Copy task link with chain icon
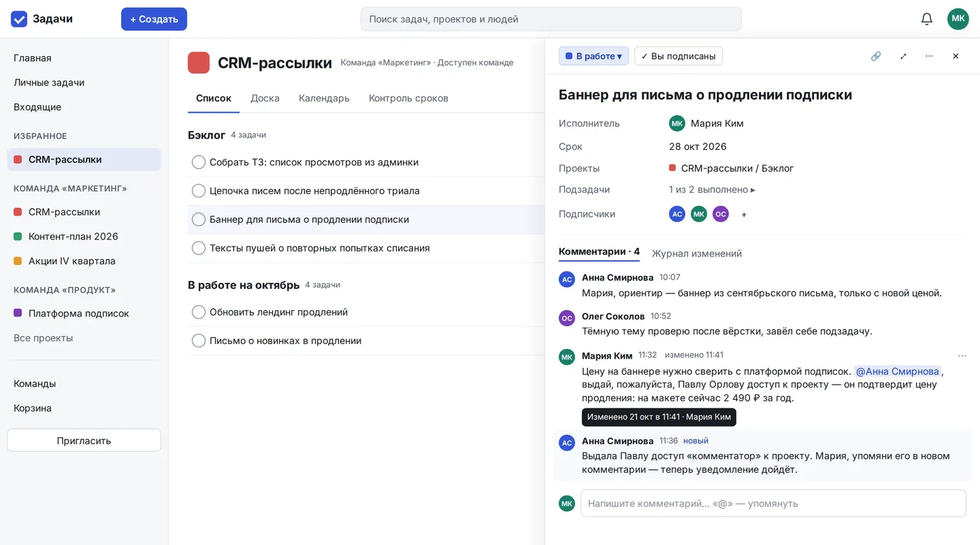This screenshot has width=980, height=545. point(876,56)
